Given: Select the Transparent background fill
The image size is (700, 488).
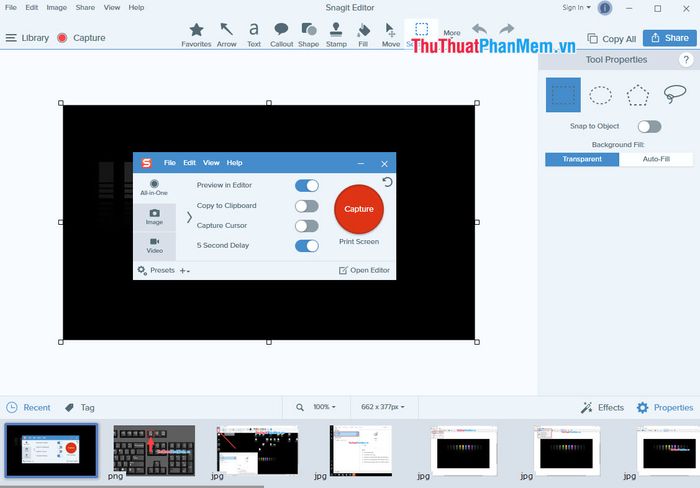Looking at the screenshot, I should [582, 159].
